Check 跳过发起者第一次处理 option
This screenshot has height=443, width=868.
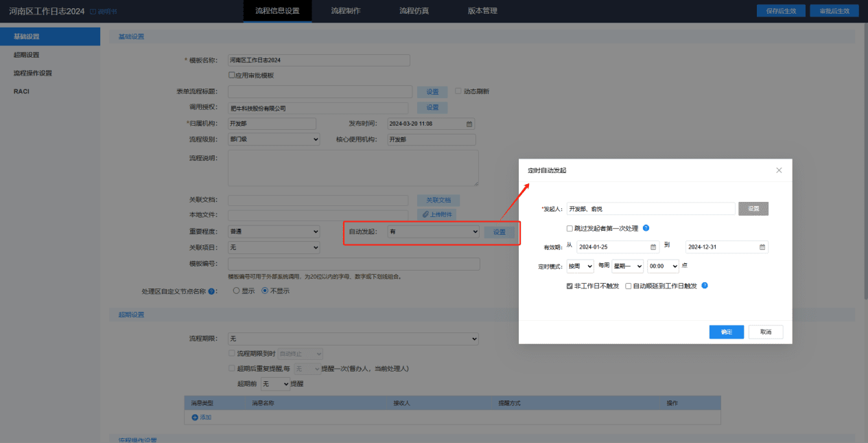tap(570, 228)
